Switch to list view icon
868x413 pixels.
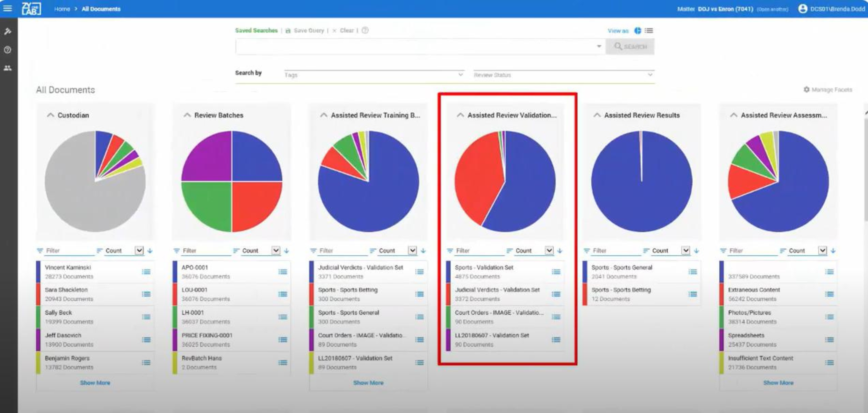[649, 31]
